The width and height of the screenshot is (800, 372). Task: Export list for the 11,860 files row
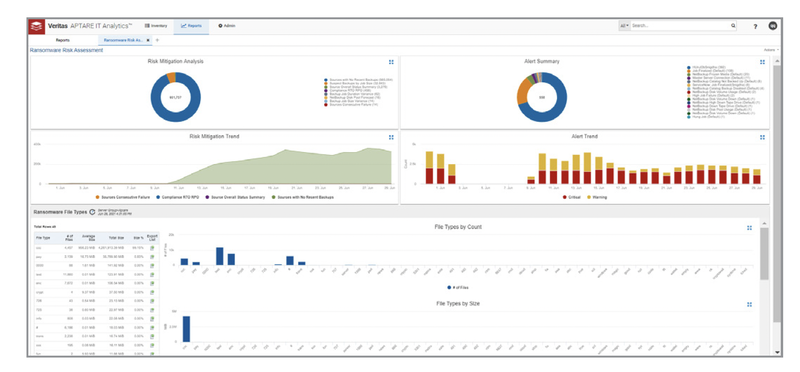point(152,275)
